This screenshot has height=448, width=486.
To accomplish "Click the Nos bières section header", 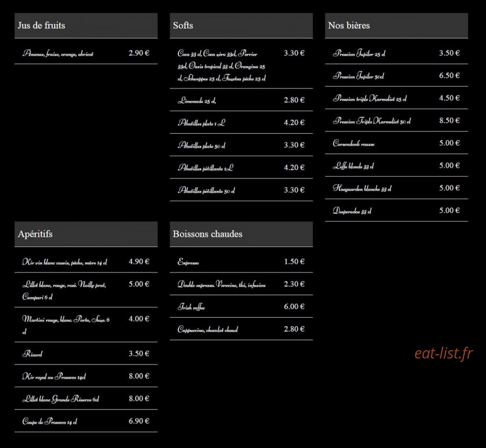I will (x=397, y=26).
